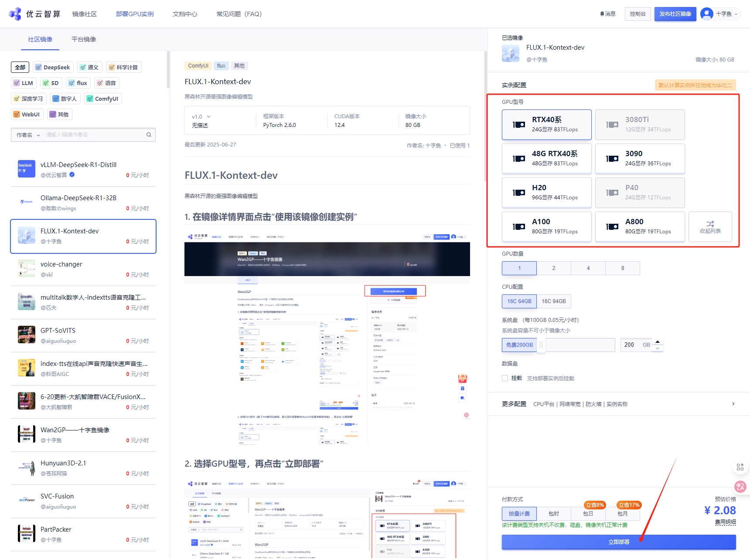Click vLLM-DeepSeek-R1-Distill image thumbnail
This screenshot has height=560, width=750.
click(27, 169)
